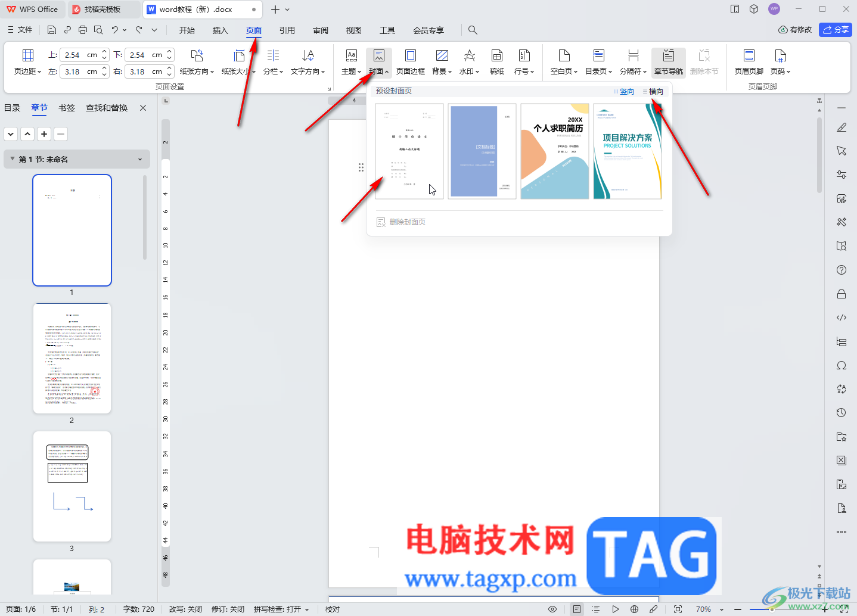Switch to the 开始 ribbon tab
857x616 pixels.
click(187, 30)
